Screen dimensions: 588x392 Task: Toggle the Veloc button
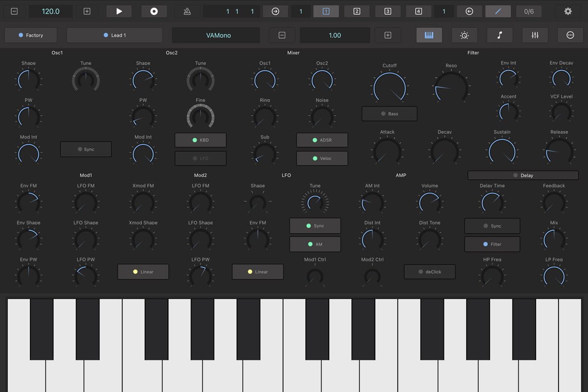322,158
